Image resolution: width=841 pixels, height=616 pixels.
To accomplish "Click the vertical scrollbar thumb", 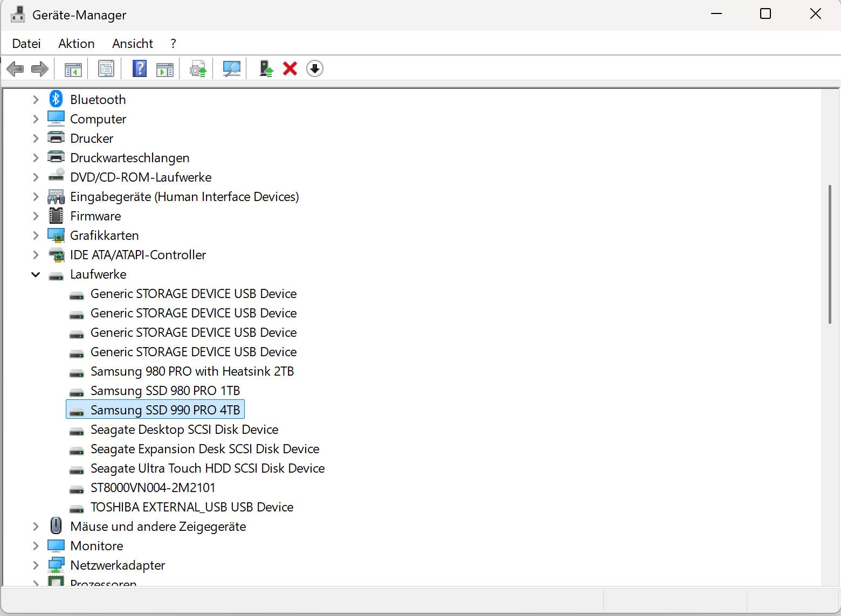I will tap(830, 254).
